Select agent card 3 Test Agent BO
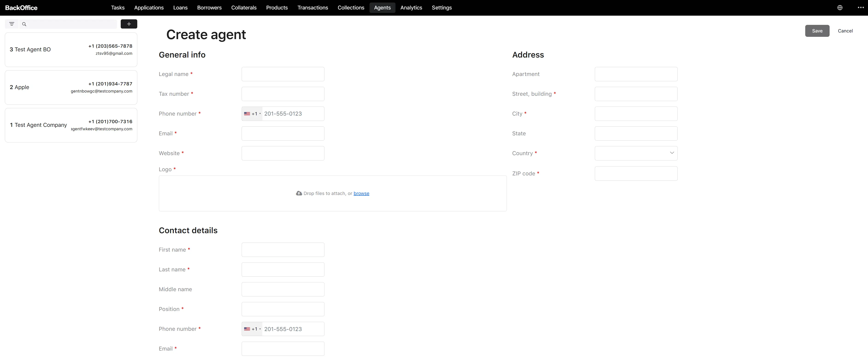This screenshot has height=363, width=868. (71, 49)
